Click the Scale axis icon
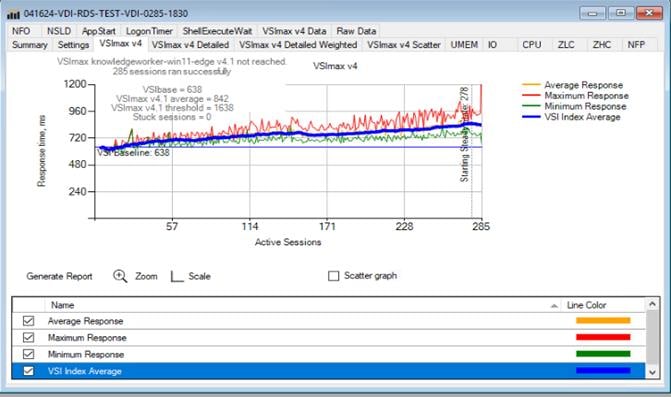Image resolution: width=671 pixels, height=397 pixels. coord(177,276)
